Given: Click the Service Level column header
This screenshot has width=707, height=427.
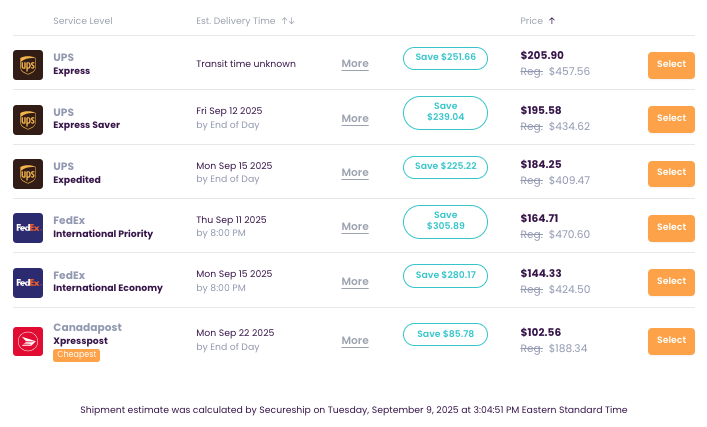Looking at the screenshot, I should point(82,20).
